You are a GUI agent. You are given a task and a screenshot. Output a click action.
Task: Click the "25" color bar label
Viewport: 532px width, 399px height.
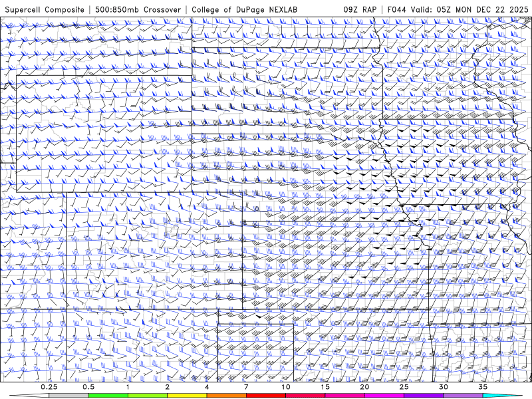[404, 387]
